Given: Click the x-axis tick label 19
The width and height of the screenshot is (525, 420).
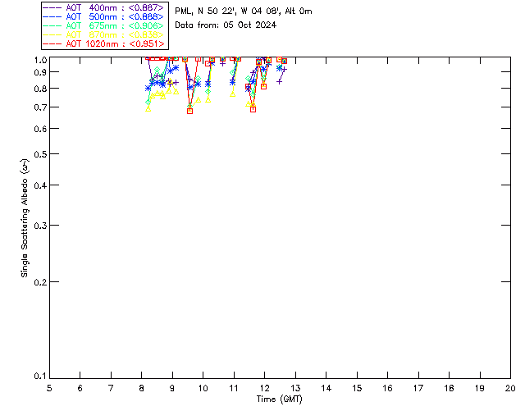Looking at the screenshot, I should pos(480,388).
